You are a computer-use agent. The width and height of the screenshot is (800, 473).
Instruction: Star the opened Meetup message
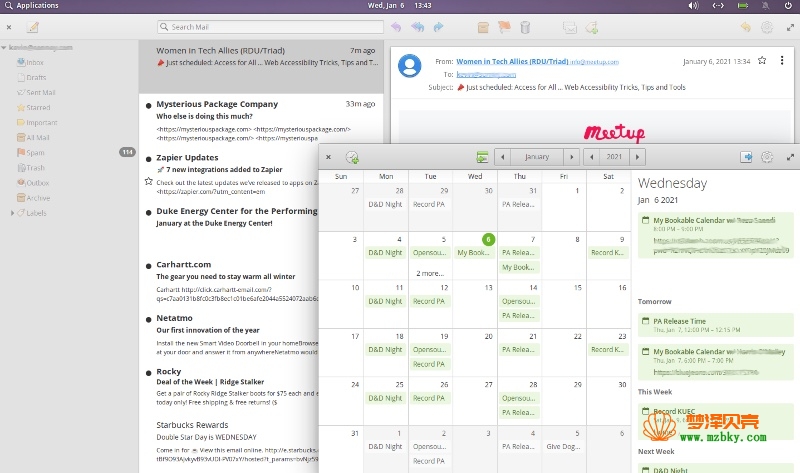coord(762,61)
